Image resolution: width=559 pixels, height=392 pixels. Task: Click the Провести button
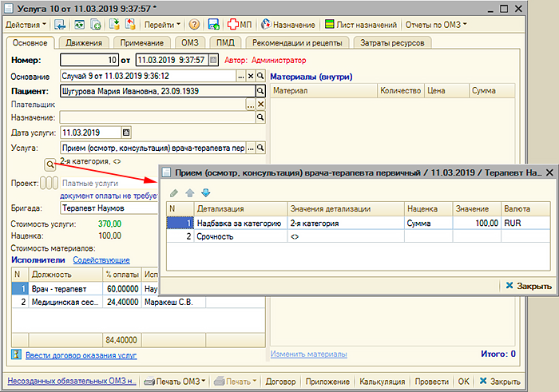tap(431, 382)
